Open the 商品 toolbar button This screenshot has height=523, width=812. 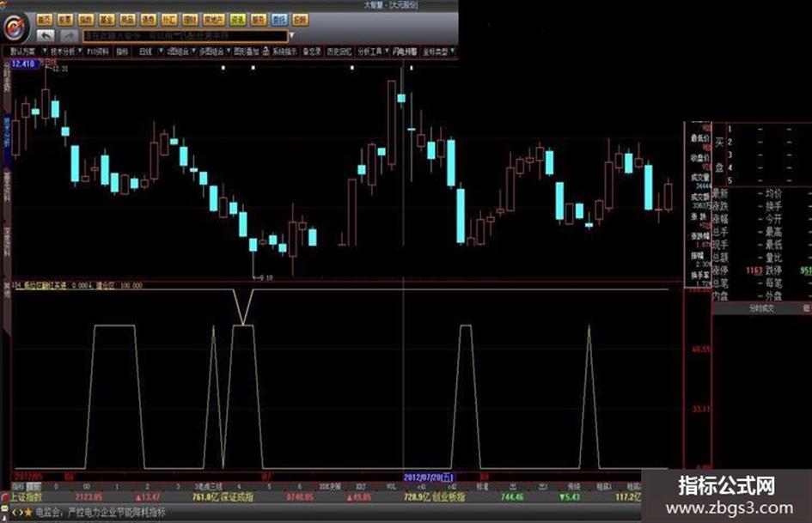coord(127,20)
